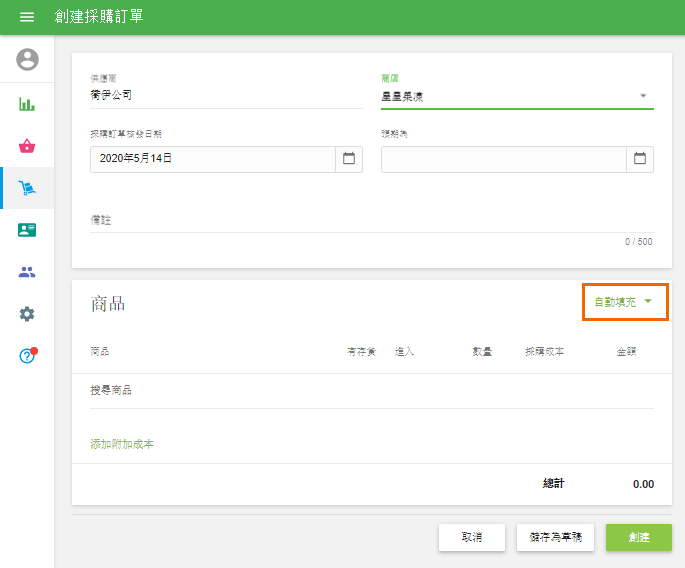Open calendar for purchase order date
The width and height of the screenshot is (685, 568).
click(349, 158)
